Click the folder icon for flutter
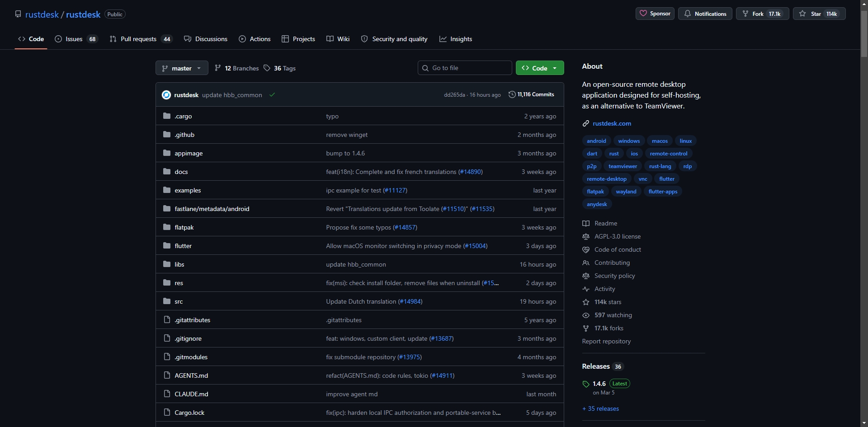Viewport: 868px width, 427px height. [167, 246]
